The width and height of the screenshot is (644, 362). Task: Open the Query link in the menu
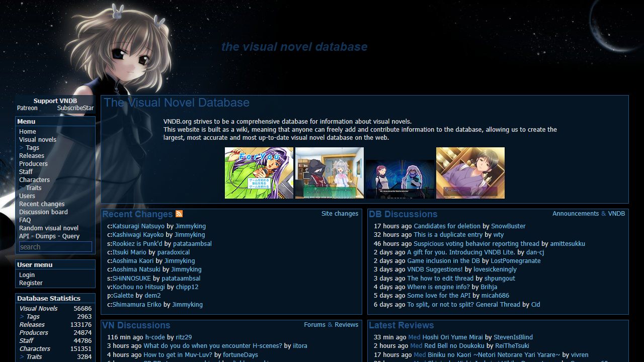coord(69,236)
